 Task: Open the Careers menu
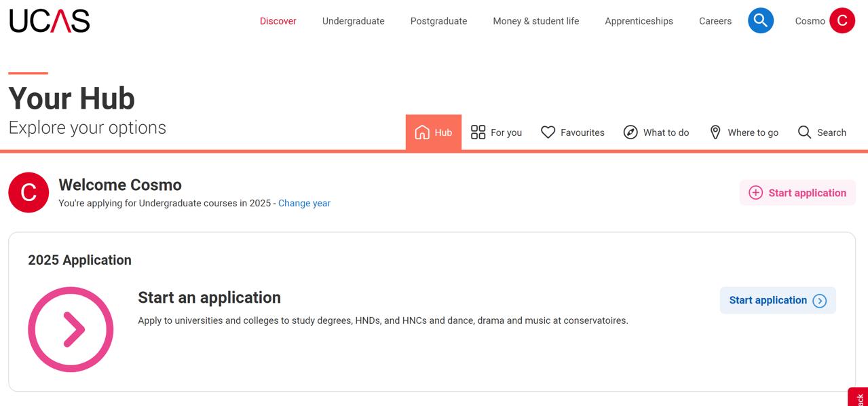tap(715, 21)
